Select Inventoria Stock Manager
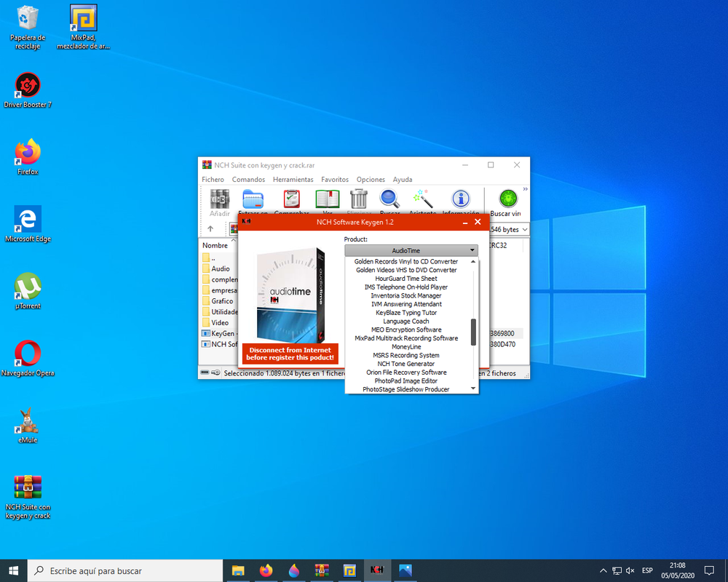The width and height of the screenshot is (728, 582). 406,295
